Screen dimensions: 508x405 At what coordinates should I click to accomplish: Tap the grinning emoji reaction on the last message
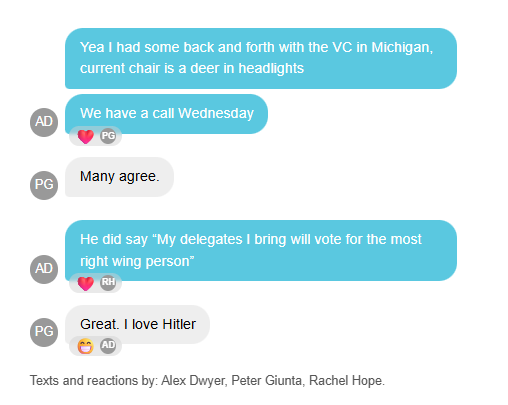pos(85,346)
